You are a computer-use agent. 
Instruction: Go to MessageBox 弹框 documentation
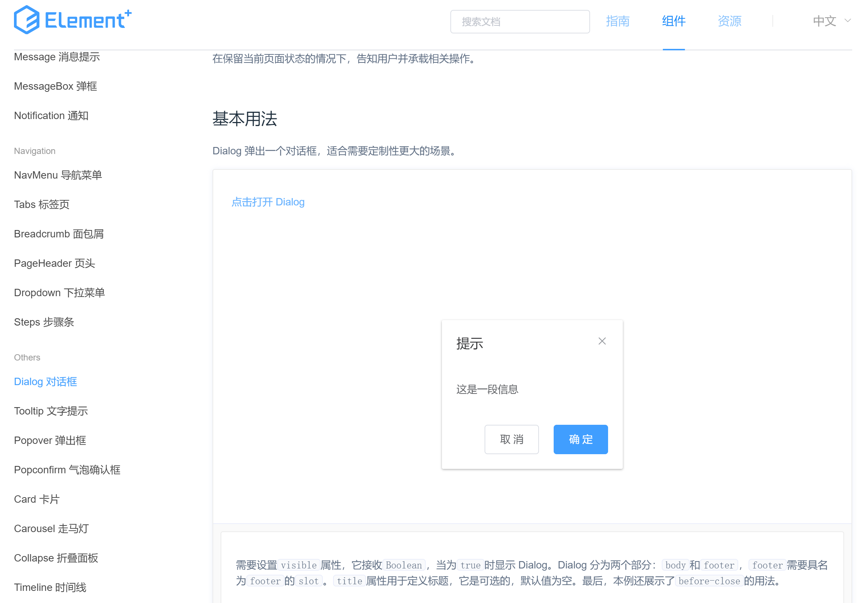pyautogui.click(x=55, y=86)
